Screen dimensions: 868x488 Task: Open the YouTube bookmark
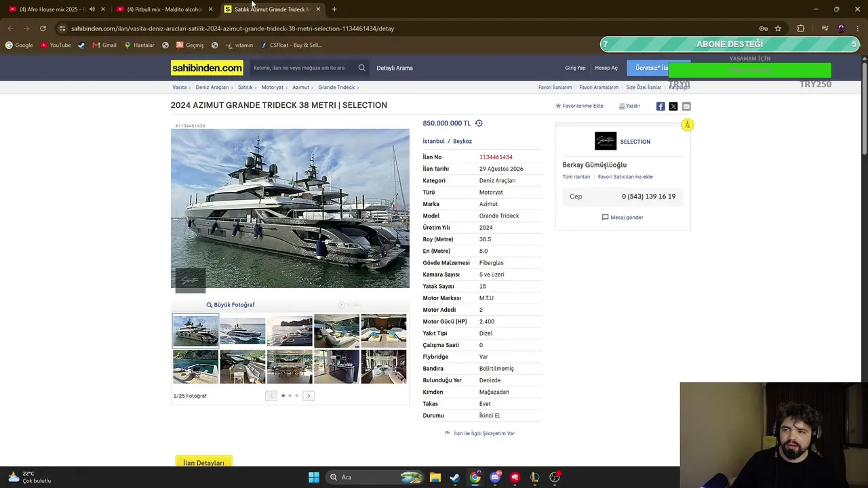(x=56, y=45)
